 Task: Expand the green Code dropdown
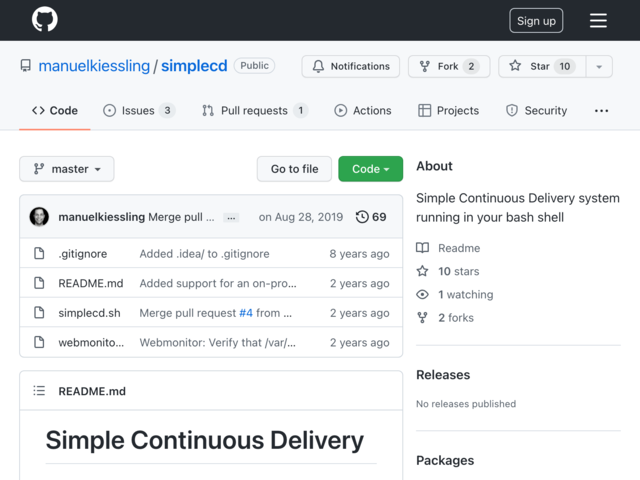[x=370, y=169]
